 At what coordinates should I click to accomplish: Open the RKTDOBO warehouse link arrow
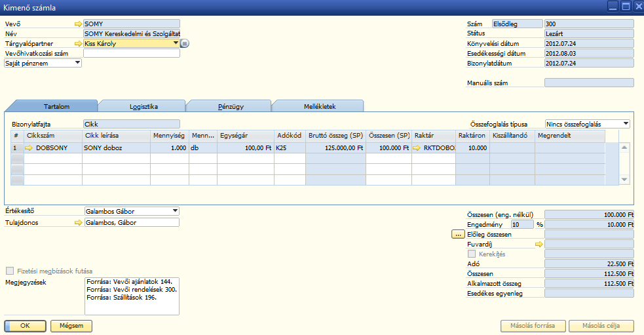click(417, 148)
